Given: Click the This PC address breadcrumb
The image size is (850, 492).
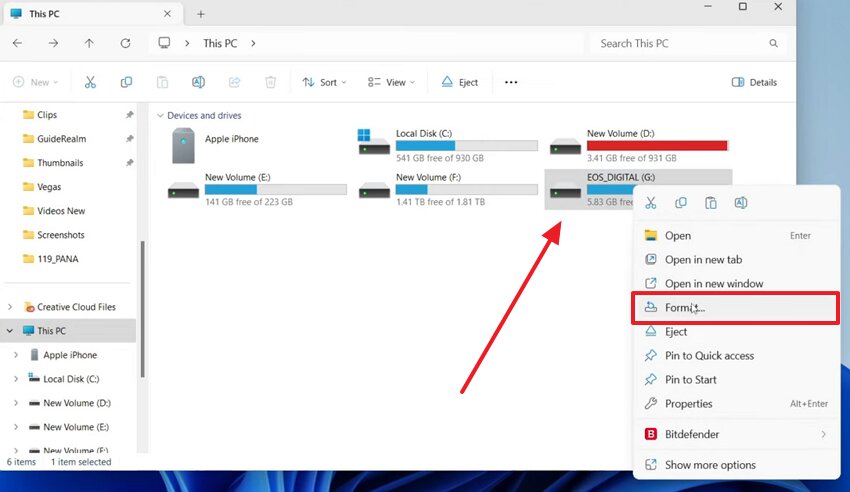Looking at the screenshot, I should pyautogui.click(x=220, y=43).
